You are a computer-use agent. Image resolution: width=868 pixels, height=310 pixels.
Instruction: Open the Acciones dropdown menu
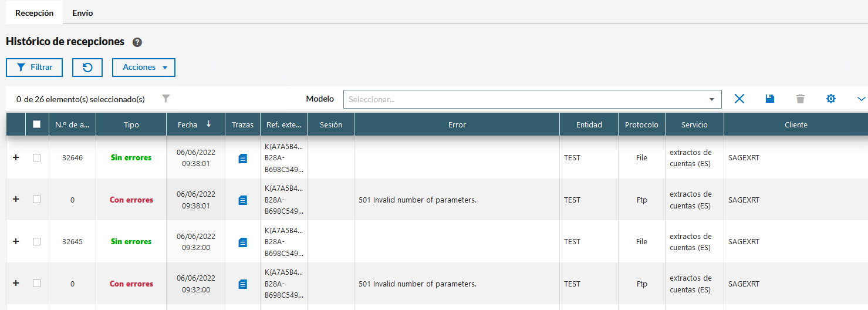point(144,68)
